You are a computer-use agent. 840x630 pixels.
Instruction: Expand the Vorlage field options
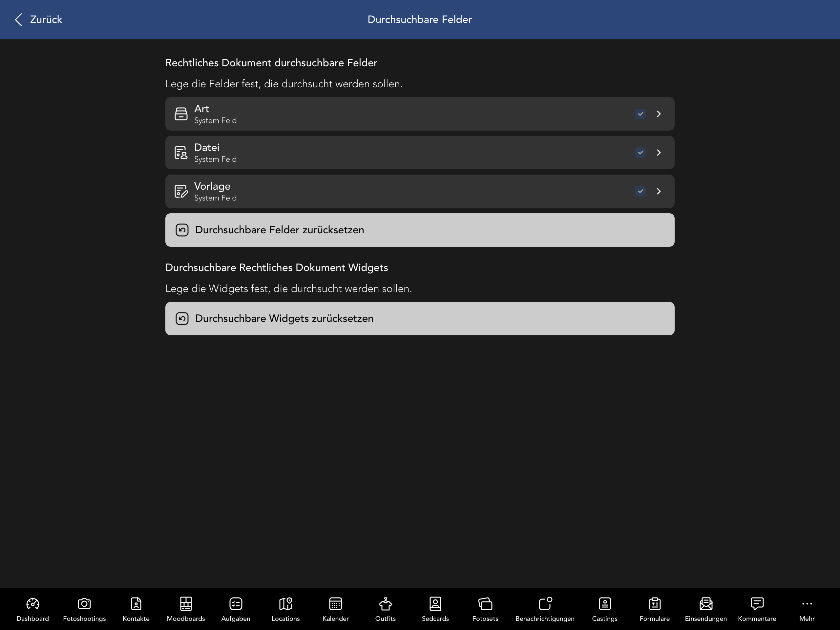pos(659,191)
